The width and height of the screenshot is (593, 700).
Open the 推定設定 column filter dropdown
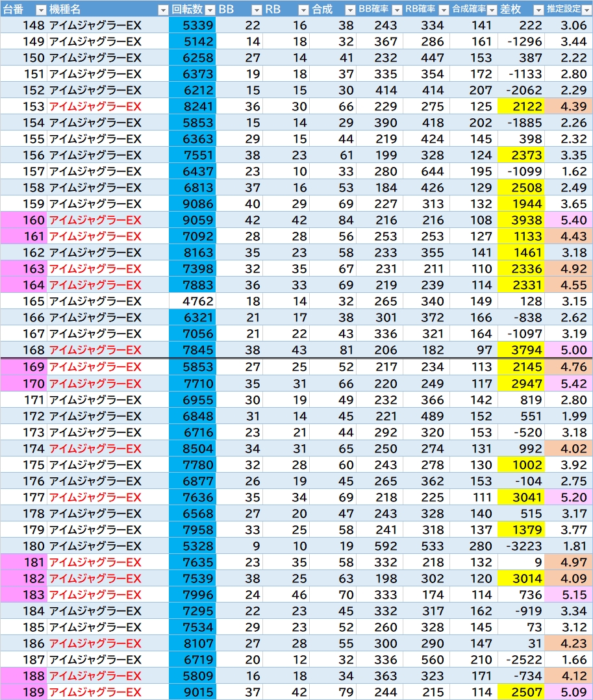pyautogui.click(x=587, y=9)
